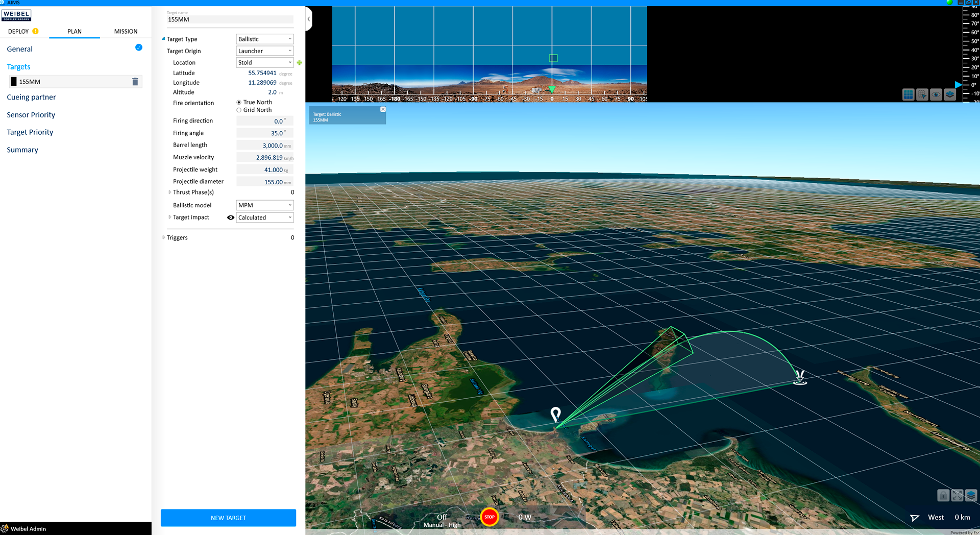Viewport: 980px width, 535px height.
Task: Open the map layers stack icon
Action: click(x=971, y=495)
